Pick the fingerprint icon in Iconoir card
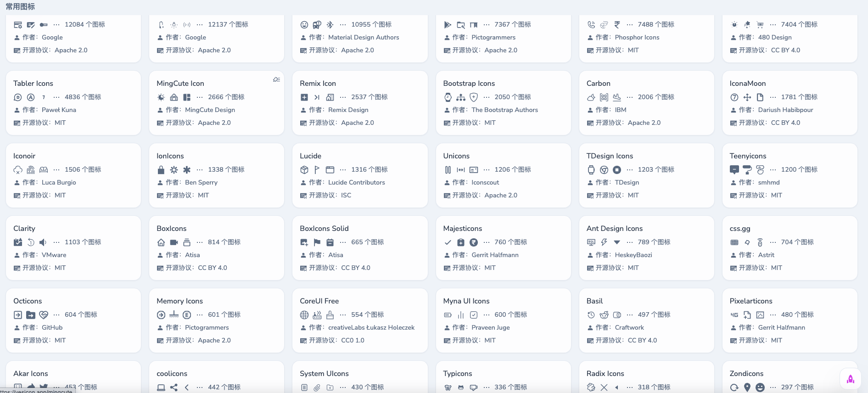868x393 pixels. 31,170
